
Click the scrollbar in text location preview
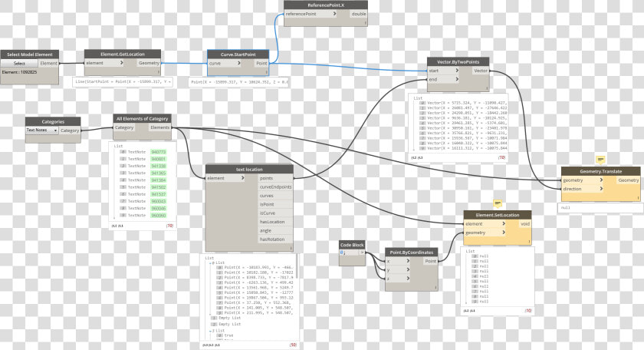pyautogui.click(x=296, y=266)
